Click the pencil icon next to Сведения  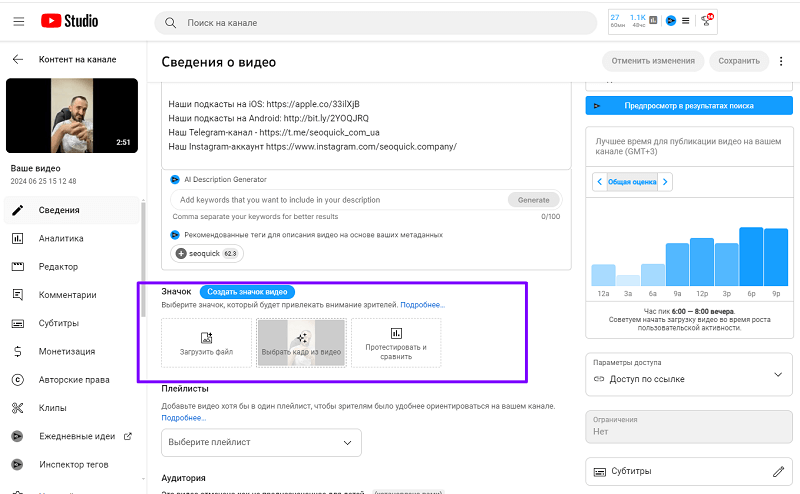[18, 210]
